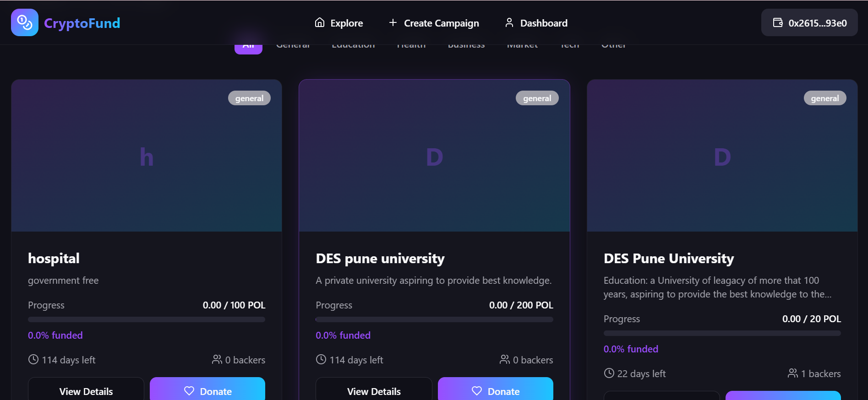The height and width of the screenshot is (400, 868).
Task: Click the 'DES Pune University' capitalized title
Action: click(669, 259)
